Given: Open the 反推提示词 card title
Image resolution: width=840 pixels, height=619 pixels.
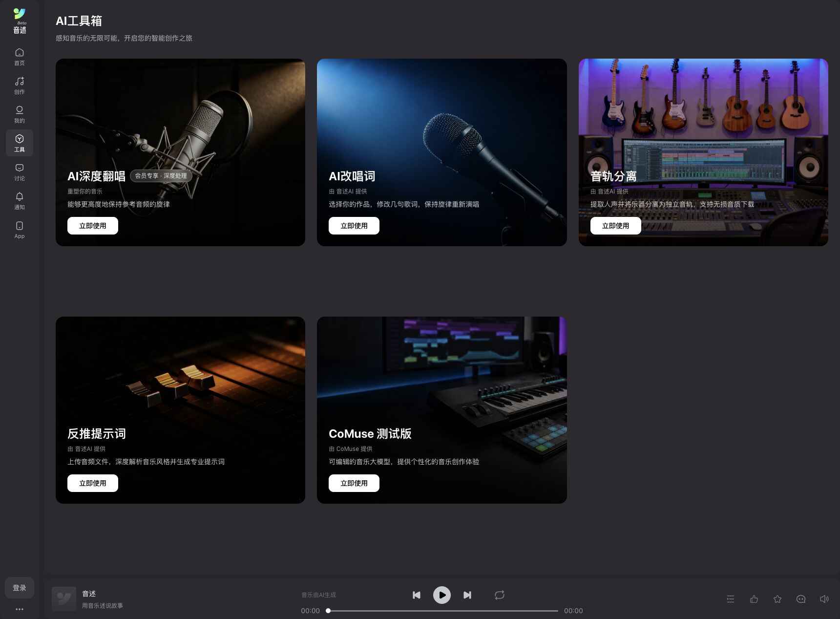Looking at the screenshot, I should [97, 433].
